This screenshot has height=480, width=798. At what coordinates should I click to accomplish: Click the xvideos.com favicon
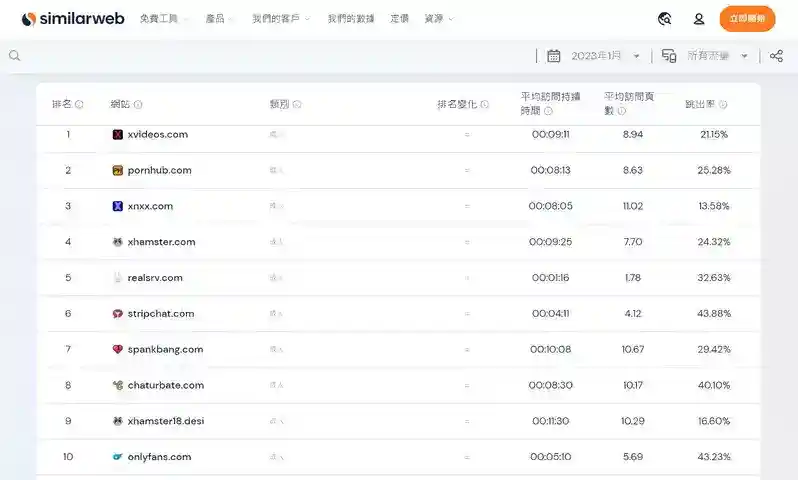point(118,134)
